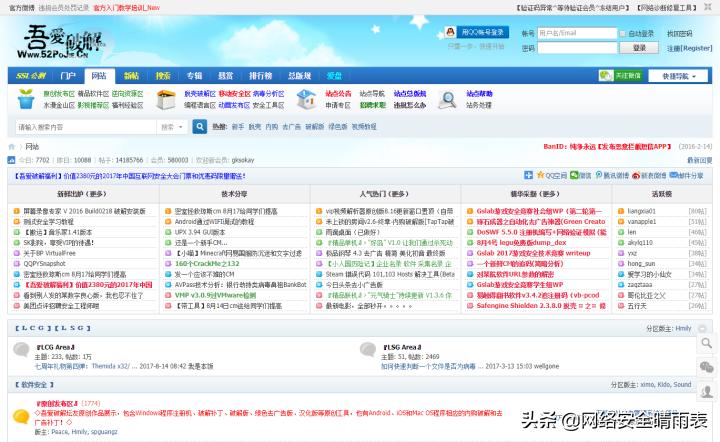Click the statistics chart icon
Viewport: 720px width, 442px height.
coord(11,160)
